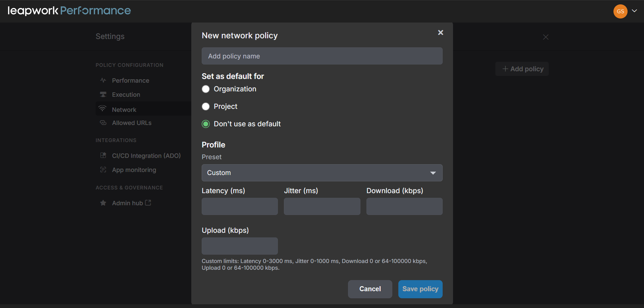Click the leapwork Performance logo

tap(69, 11)
